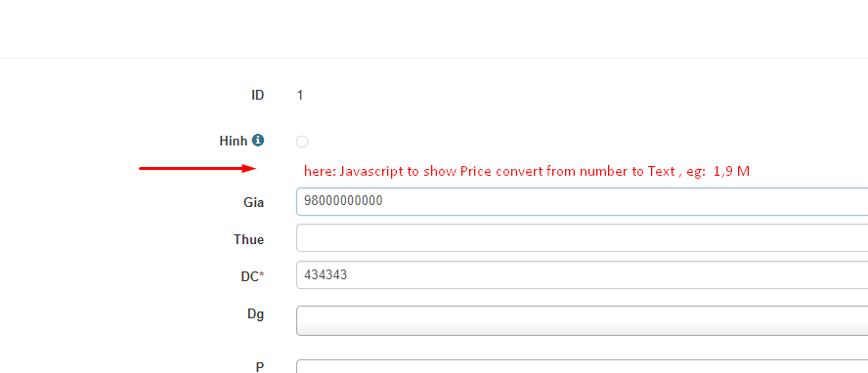The width and height of the screenshot is (868, 373).
Task: Click the red arrow annotation
Action: tap(197, 169)
